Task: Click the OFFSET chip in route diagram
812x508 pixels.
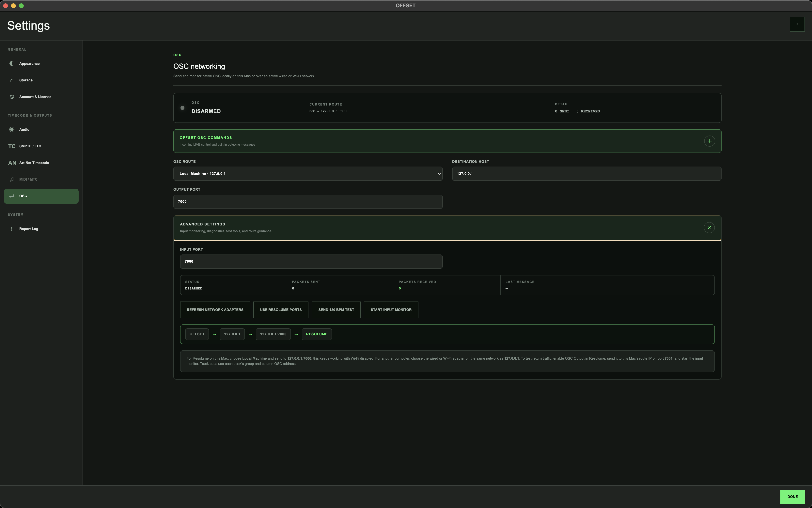Action: 197,334
